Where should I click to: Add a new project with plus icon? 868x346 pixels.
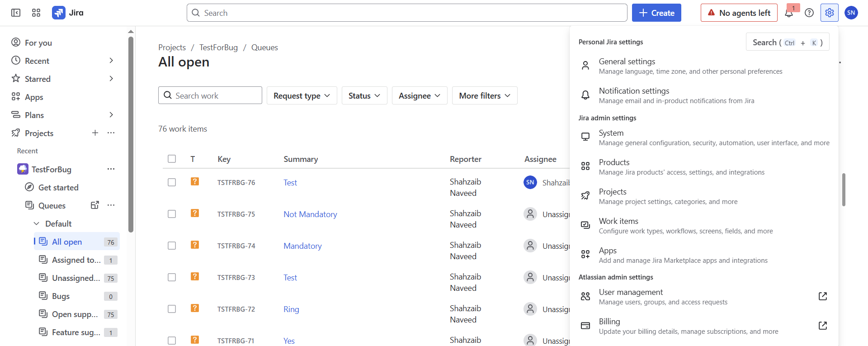pyautogui.click(x=95, y=133)
